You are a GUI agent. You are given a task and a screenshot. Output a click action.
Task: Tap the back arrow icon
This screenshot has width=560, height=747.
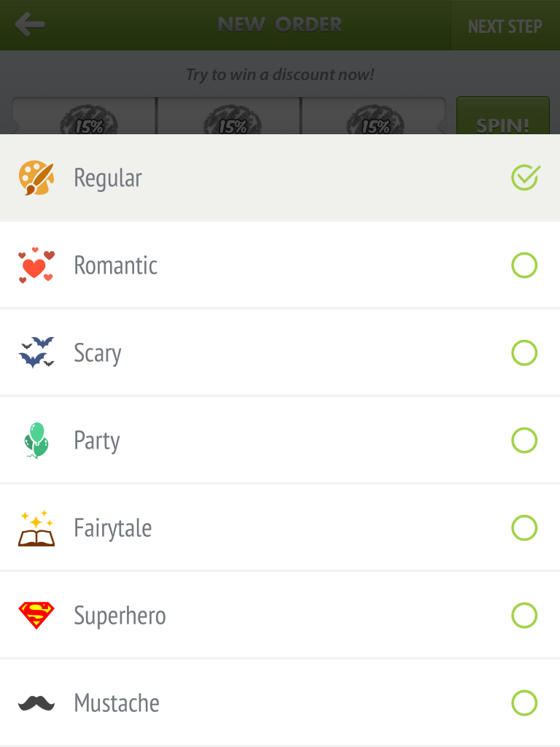pos(29,25)
